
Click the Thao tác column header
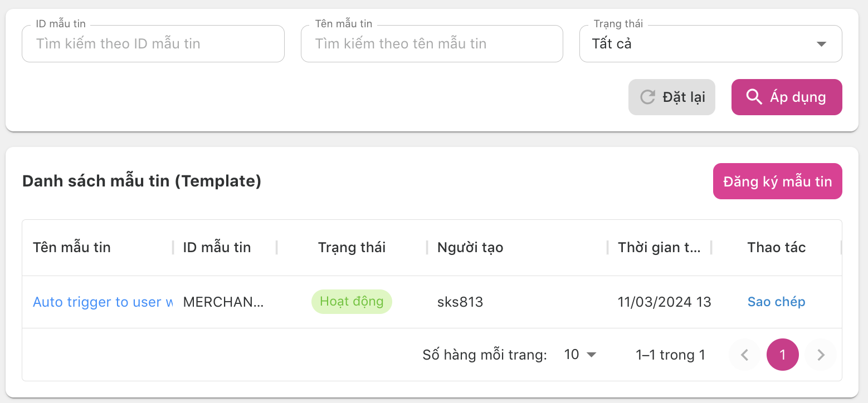click(x=776, y=248)
